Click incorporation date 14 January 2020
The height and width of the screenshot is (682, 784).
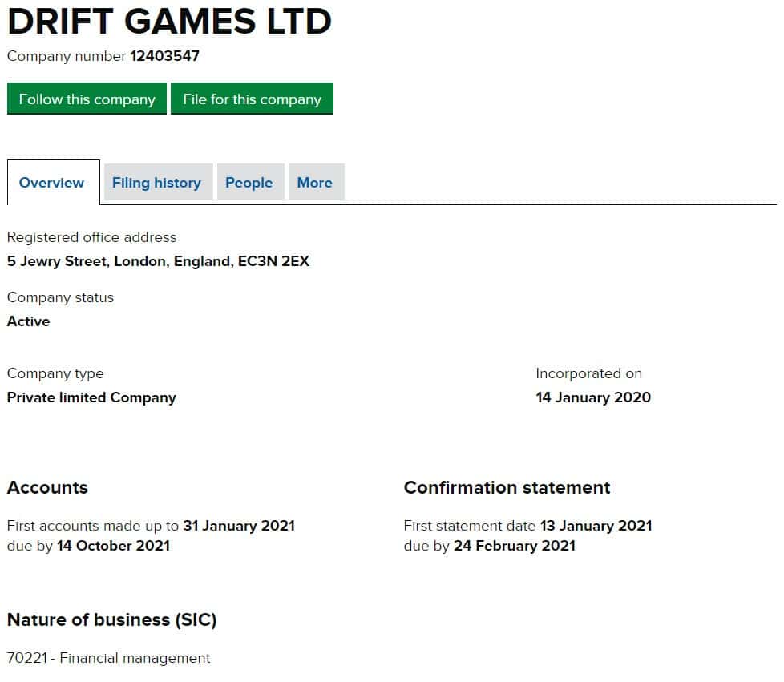click(x=593, y=397)
